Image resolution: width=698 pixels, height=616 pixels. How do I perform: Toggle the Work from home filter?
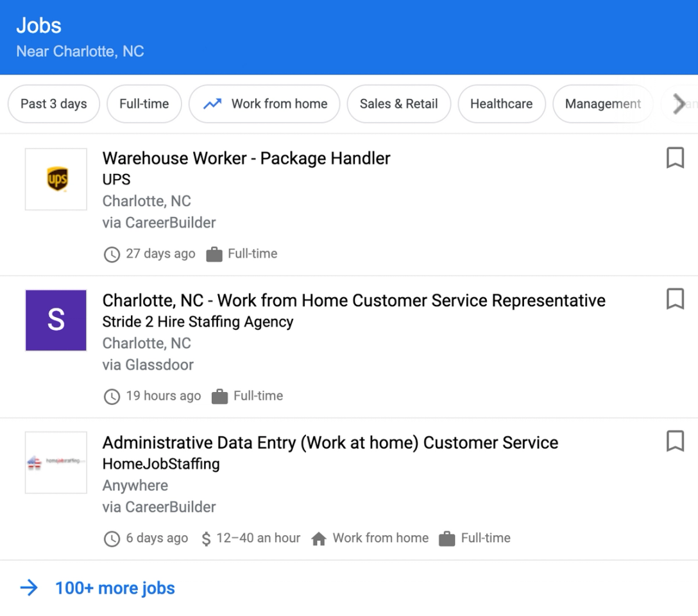point(264,103)
